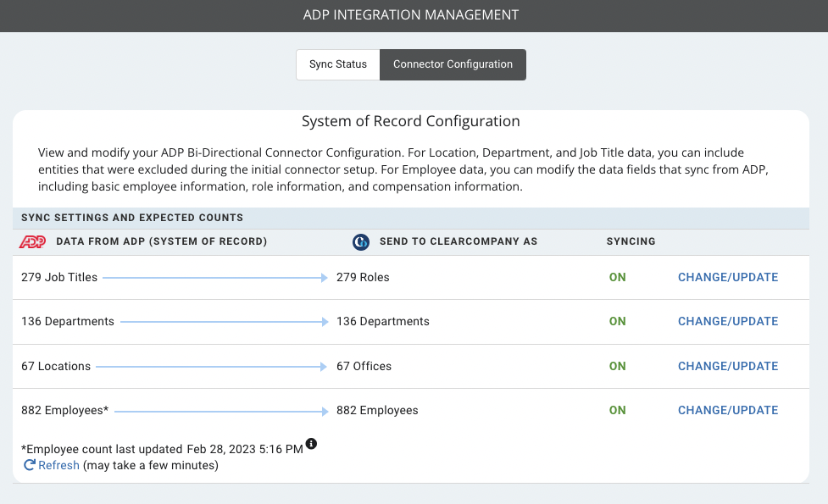Click the ON status for Departments

pos(617,321)
